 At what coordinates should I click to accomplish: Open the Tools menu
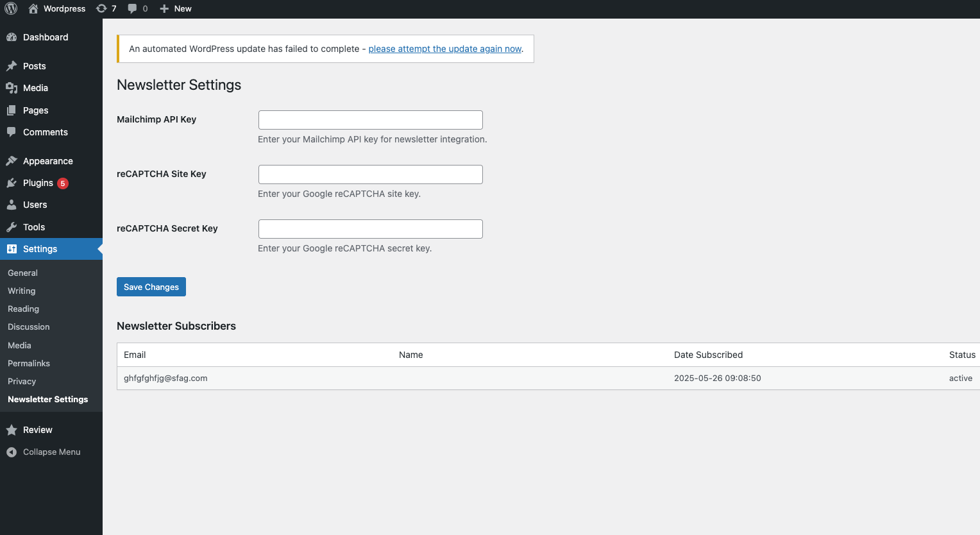(34, 227)
